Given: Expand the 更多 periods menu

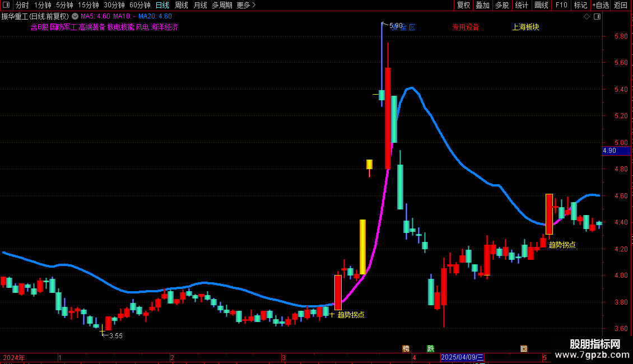Looking at the screenshot, I should point(246,5).
